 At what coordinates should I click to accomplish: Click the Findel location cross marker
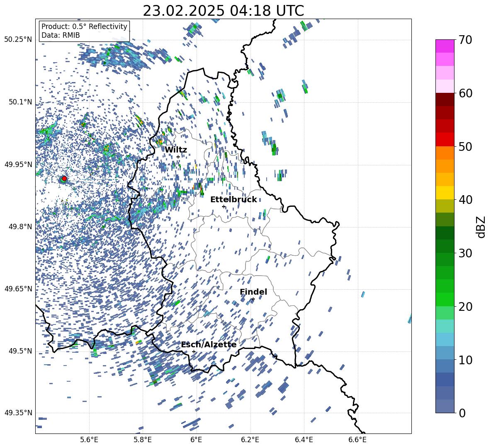point(253,299)
